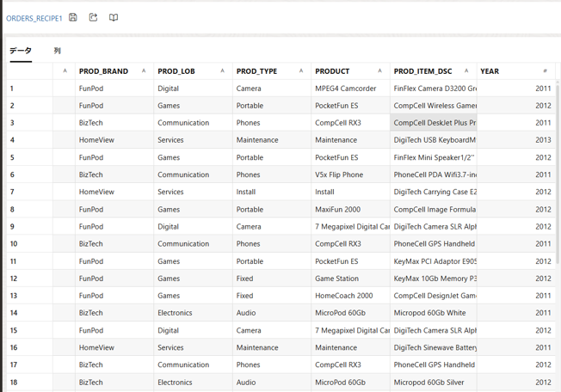This screenshot has width=561, height=392.
Task: Select Maintenance type cell in row 16
Action: coord(272,347)
